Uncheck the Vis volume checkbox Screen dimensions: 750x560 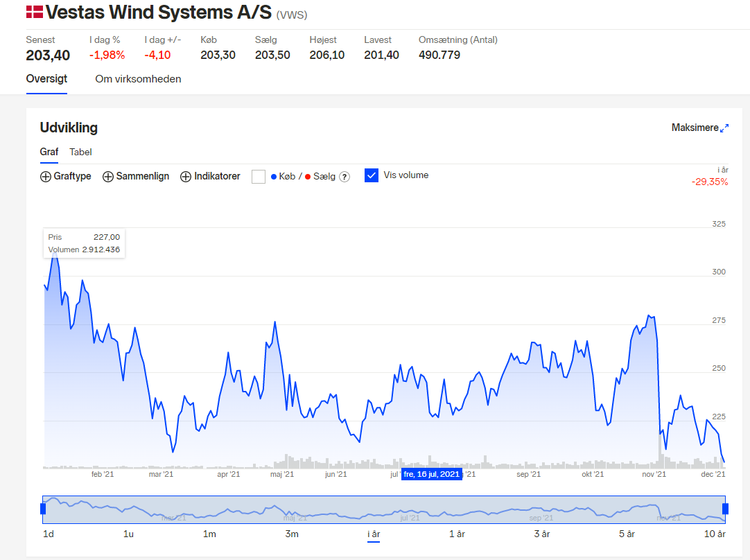pos(372,175)
